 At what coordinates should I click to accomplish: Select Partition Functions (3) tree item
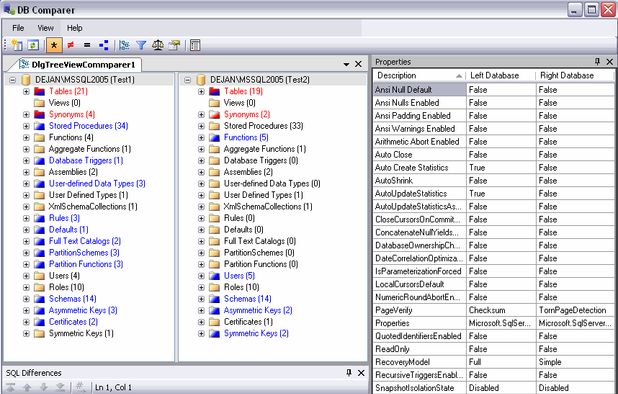point(86,264)
